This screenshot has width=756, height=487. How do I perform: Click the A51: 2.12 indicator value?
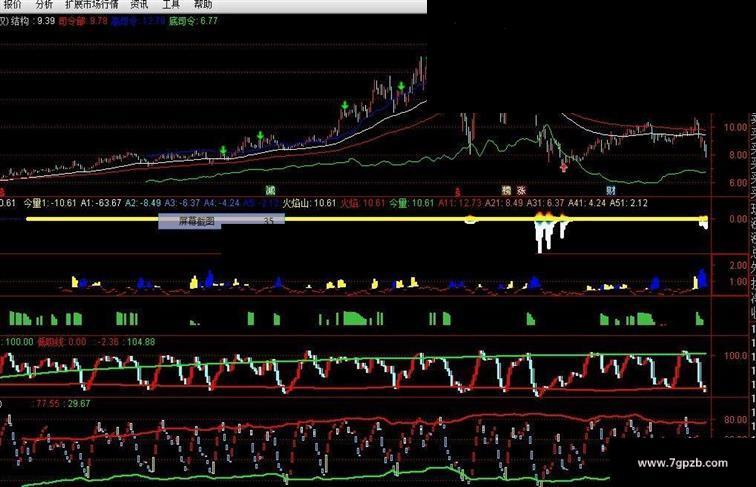click(629, 203)
